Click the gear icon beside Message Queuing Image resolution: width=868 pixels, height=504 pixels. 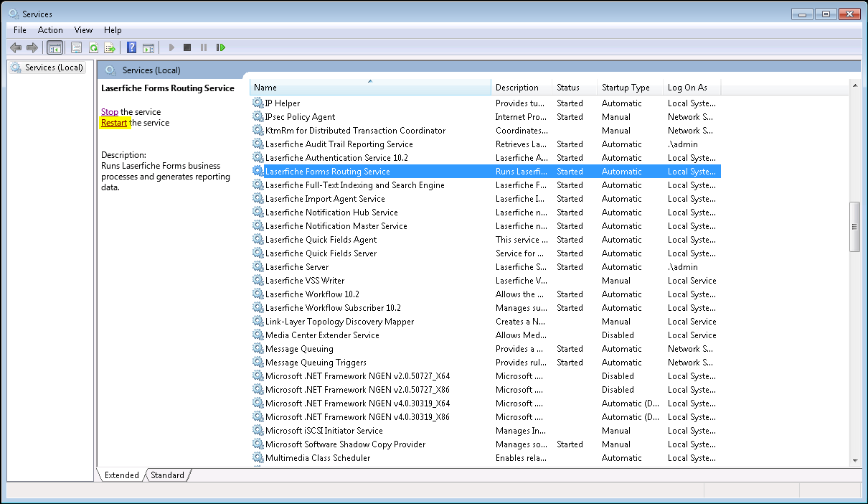tap(258, 349)
